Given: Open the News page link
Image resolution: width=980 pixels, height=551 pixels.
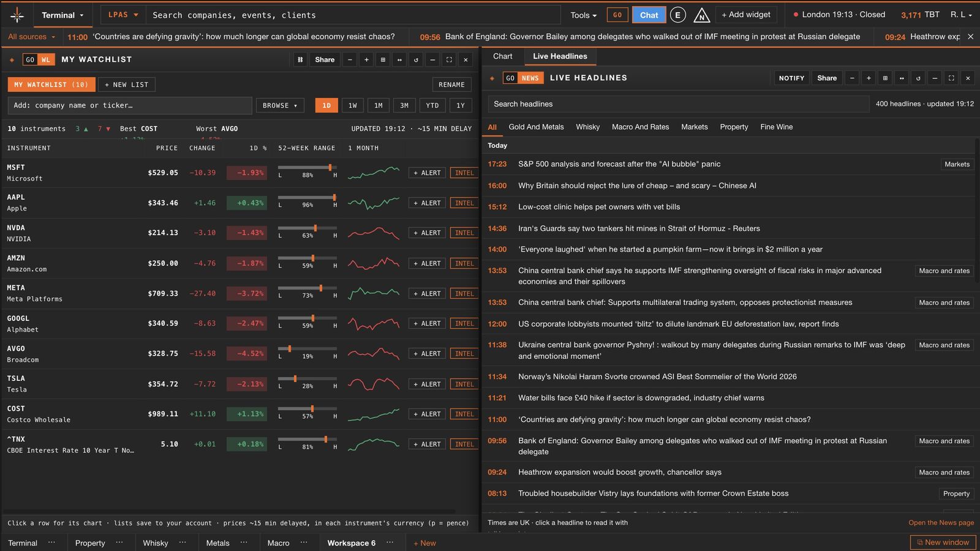Looking at the screenshot, I should (941, 523).
